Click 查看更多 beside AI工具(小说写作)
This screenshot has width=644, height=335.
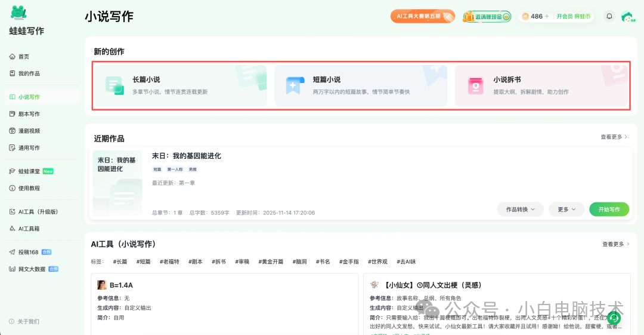tap(615, 244)
